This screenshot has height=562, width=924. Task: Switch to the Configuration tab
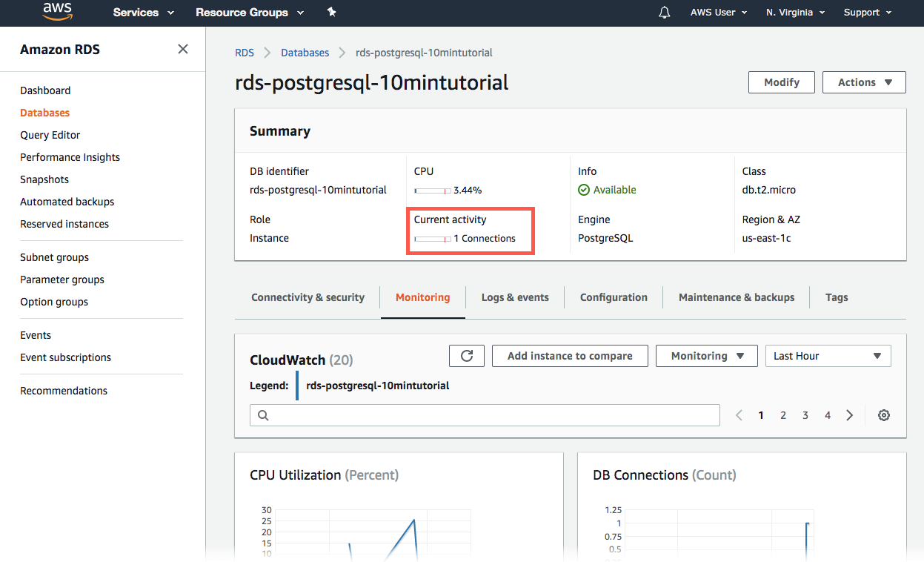[x=614, y=297]
